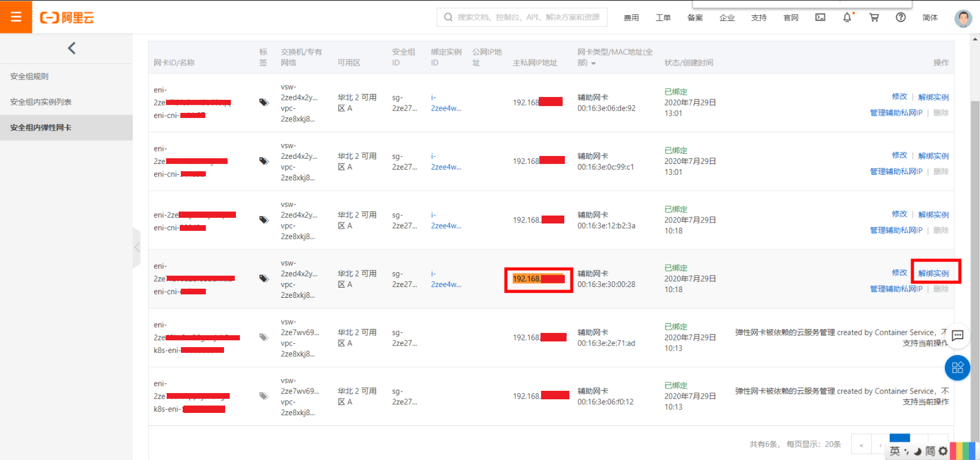Open bound instance link in row 00:16:3e:06:de:92
980x460 pixels.
(x=446, y=103)
